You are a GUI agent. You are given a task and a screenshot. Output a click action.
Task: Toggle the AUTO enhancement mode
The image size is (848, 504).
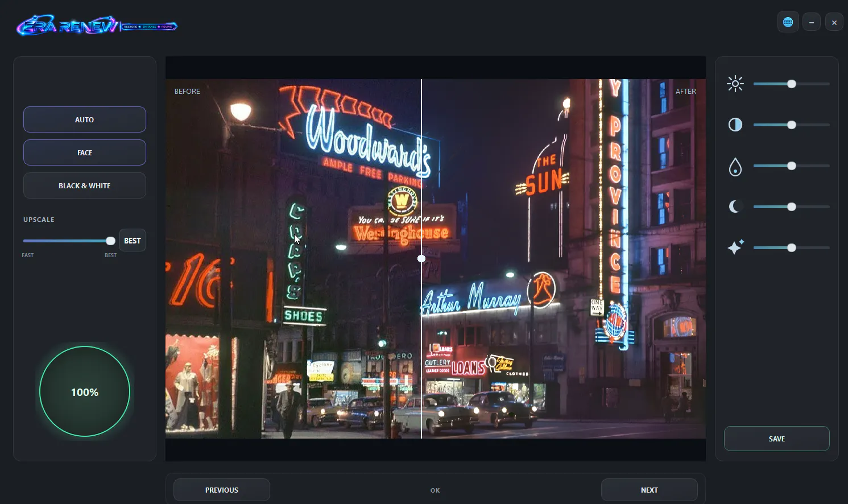(85, 119)
